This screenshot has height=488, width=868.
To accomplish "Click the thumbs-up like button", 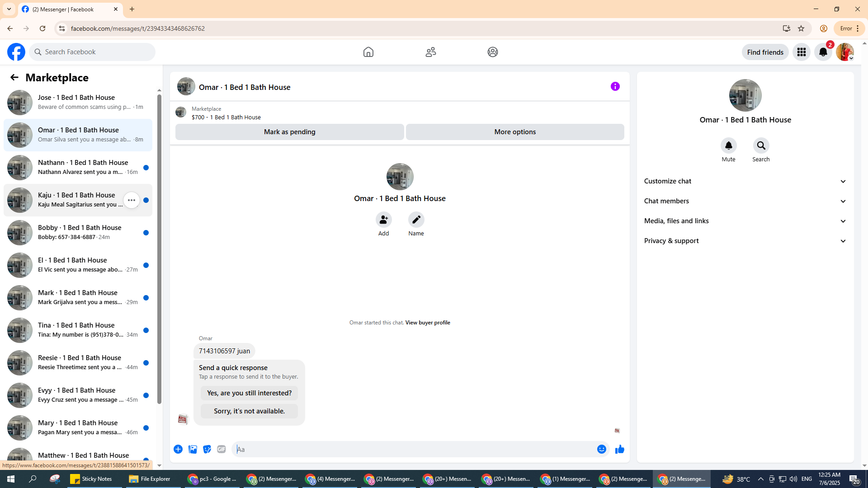I will click(619, 449).
